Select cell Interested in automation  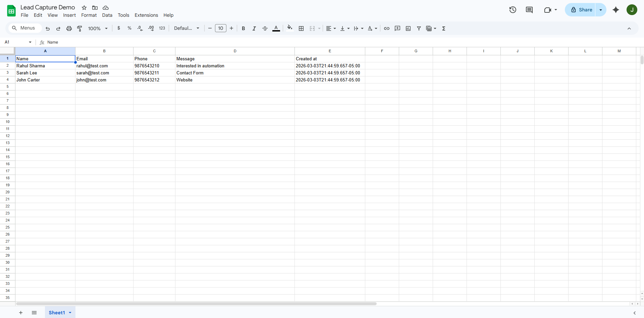coord(235,66)
